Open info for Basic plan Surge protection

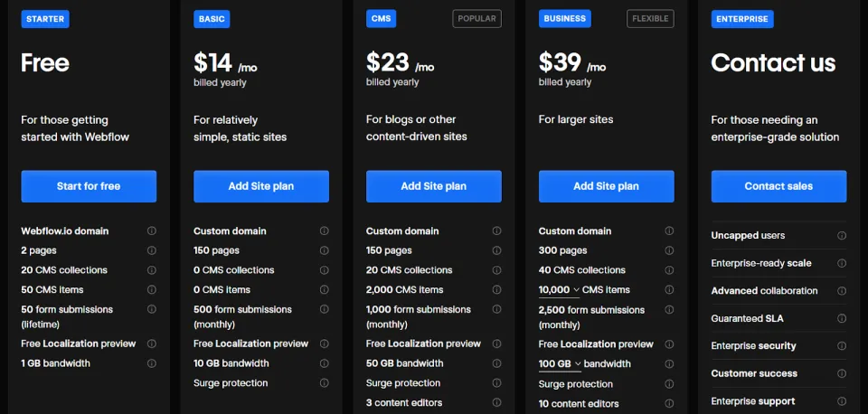tap(325, 383)
